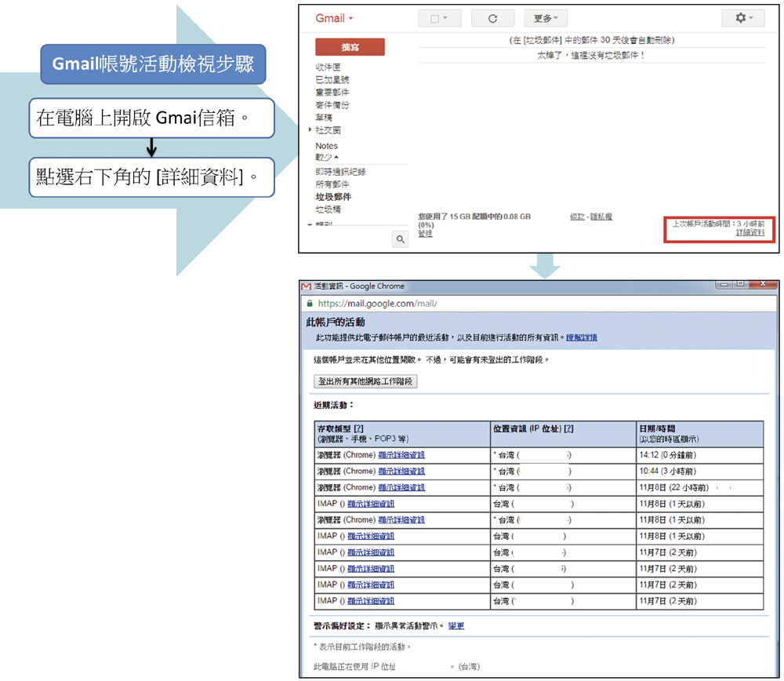The height and width of the screenshot is (681, 784).
Task: Open the 收件匣 folder
Action: (x=328, y=67)
